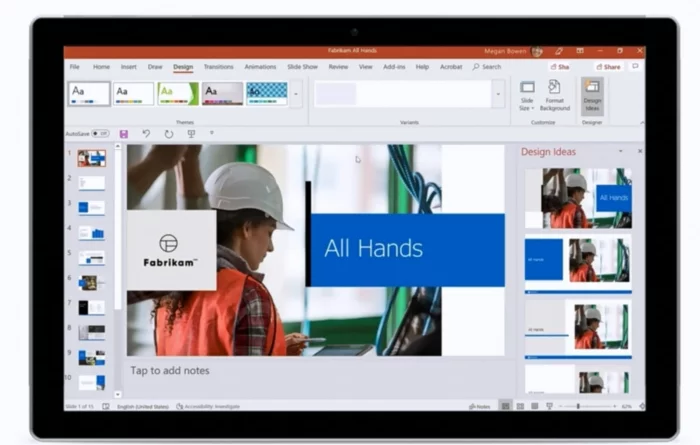Click English (United States) language status
The image size is (700, 445).
[143, 406]
